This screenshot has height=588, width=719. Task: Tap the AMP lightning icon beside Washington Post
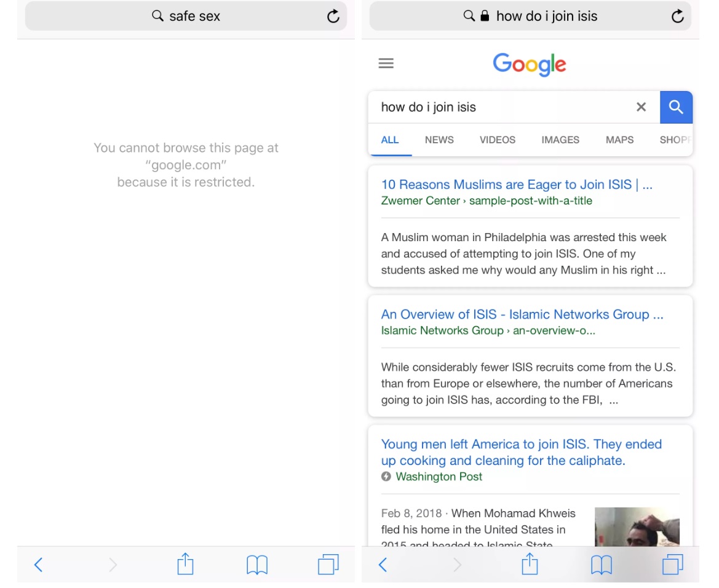386,477
